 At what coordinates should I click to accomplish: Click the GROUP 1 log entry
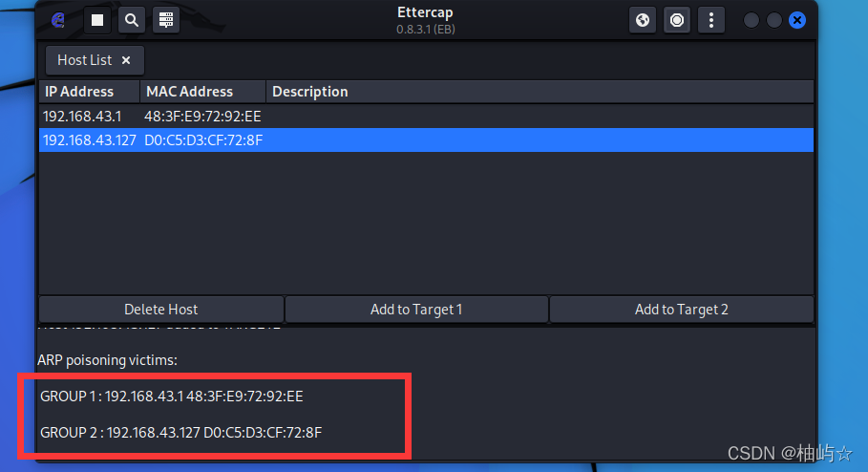click(x=172, y=397)
